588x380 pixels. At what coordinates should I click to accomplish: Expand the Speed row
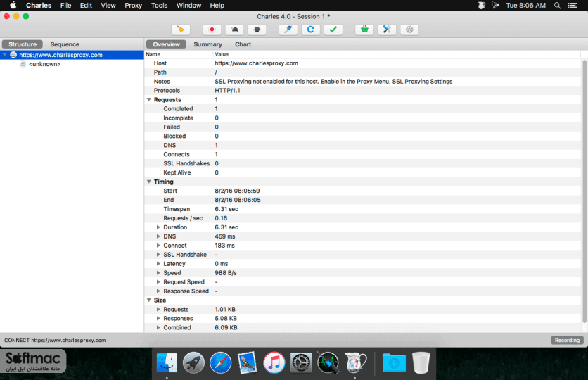[158, 273]
